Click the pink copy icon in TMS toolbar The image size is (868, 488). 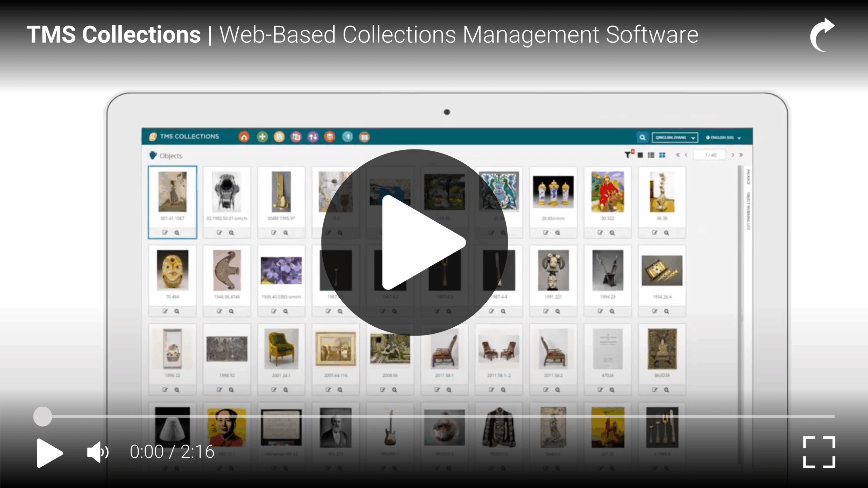(296, 137)
